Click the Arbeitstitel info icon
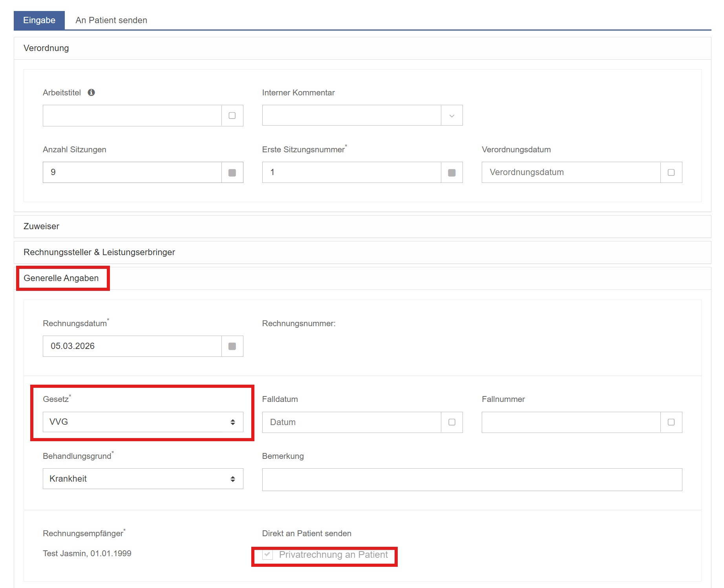The width and height of the screenshot is (724, 588). (x=91, y=92)
